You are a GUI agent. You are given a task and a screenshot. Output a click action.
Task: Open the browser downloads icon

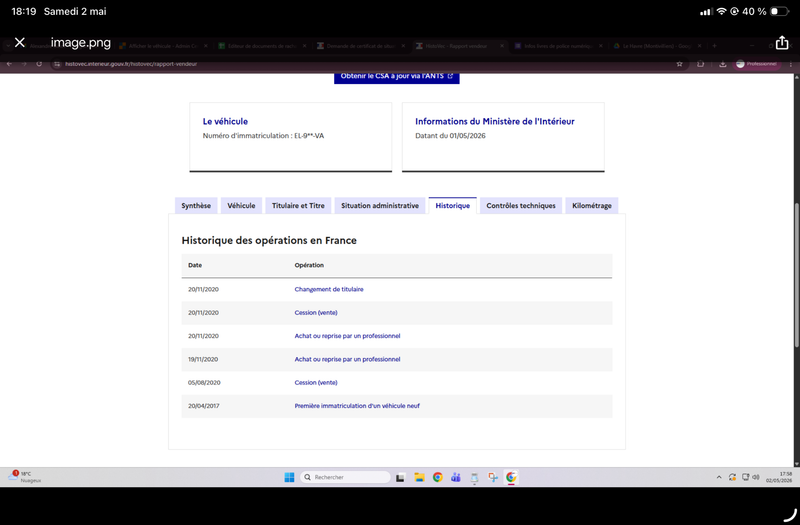(x=722, y=64)
